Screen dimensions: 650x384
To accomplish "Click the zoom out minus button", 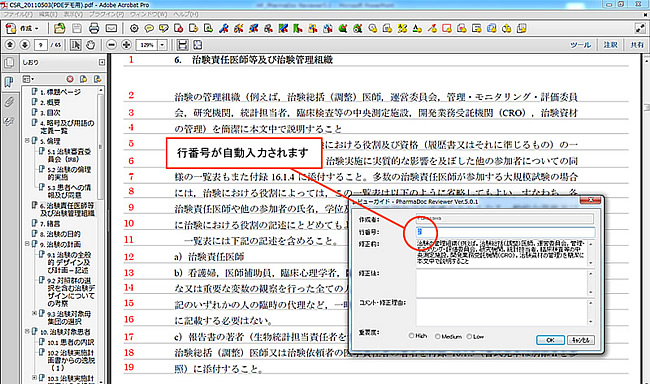I will (111, 45).
